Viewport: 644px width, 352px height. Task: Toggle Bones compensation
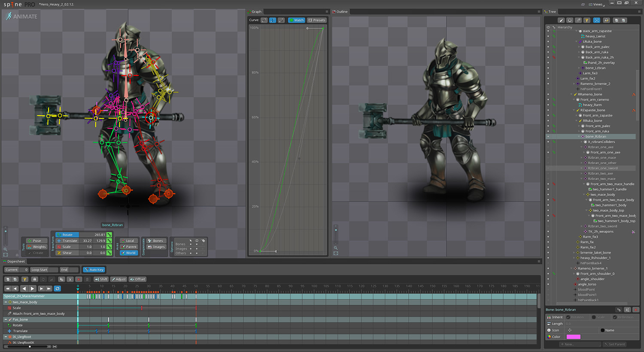tap(155, 241)
